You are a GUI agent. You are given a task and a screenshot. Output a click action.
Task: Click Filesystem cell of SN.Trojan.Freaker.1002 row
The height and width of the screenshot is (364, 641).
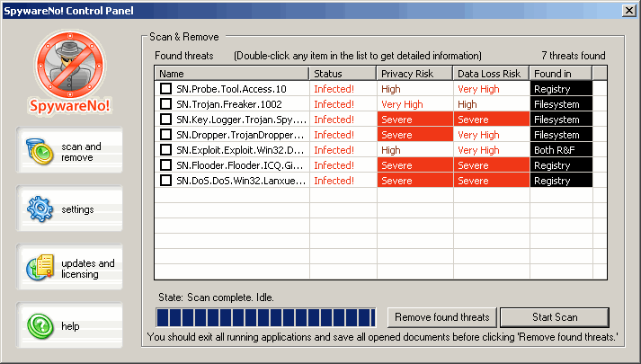(x=561, y=104)
